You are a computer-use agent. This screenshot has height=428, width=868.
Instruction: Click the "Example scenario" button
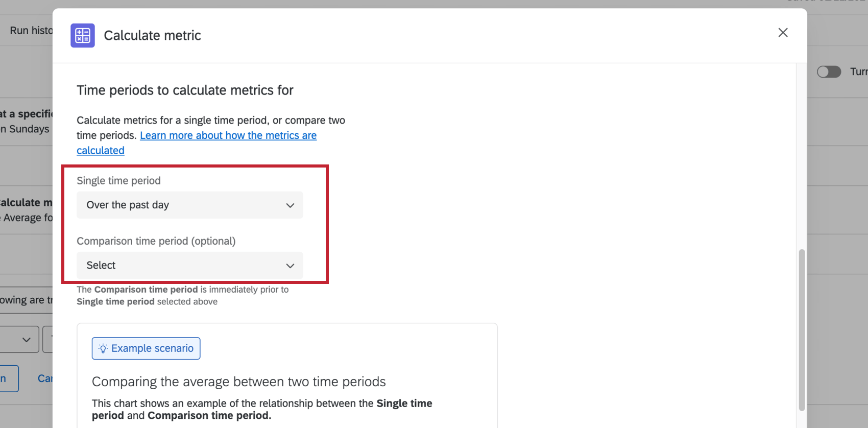coord(146,348)
